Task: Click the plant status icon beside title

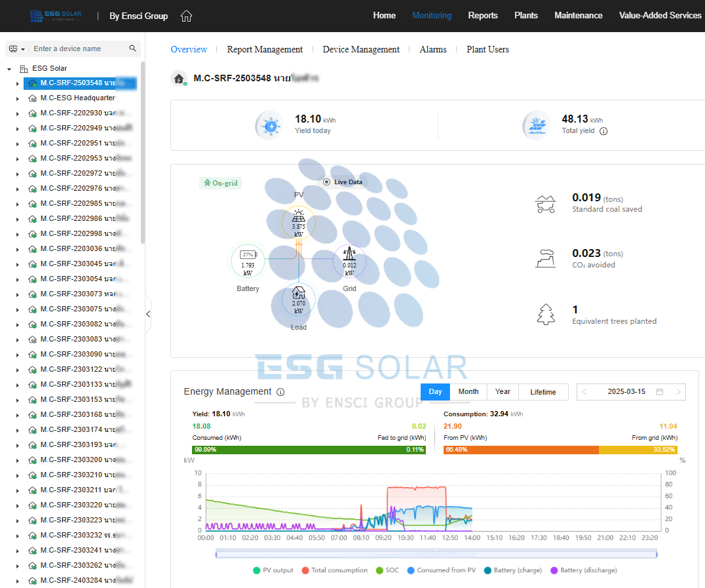Action: [179, 79]
